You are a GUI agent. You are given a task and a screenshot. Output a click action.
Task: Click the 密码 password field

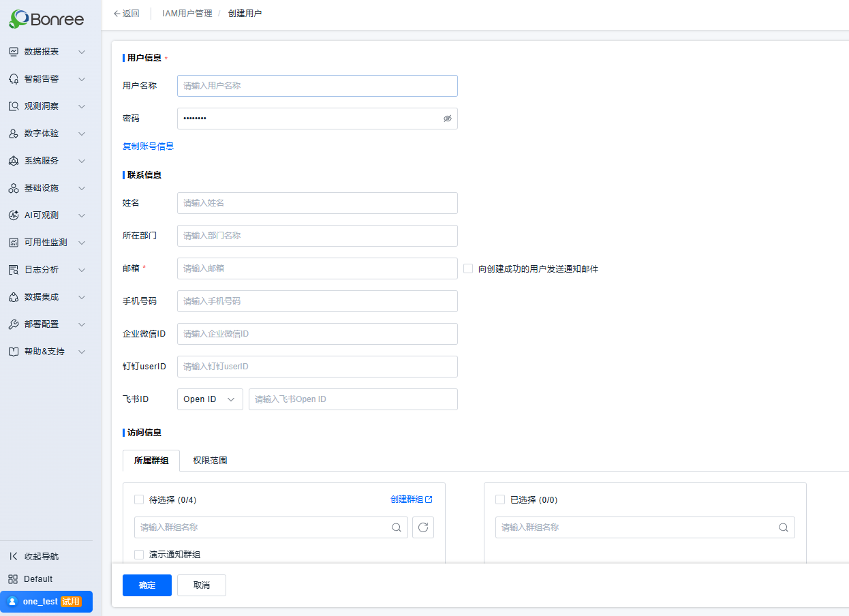point(318,119)
